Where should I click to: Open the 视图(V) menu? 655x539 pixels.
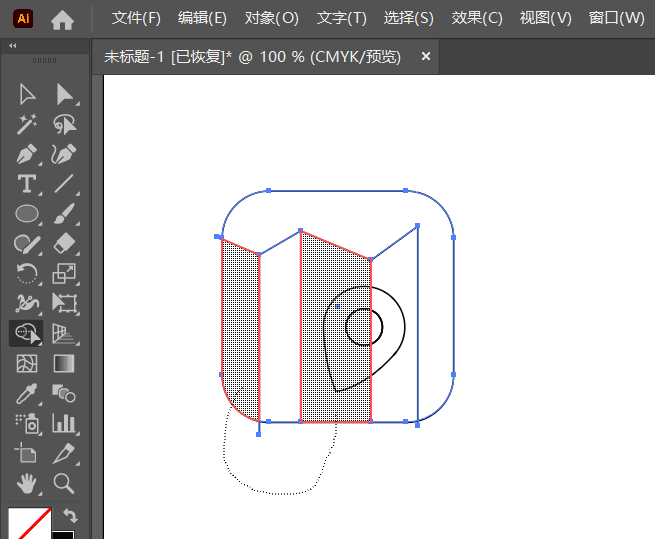pos(546,18)
